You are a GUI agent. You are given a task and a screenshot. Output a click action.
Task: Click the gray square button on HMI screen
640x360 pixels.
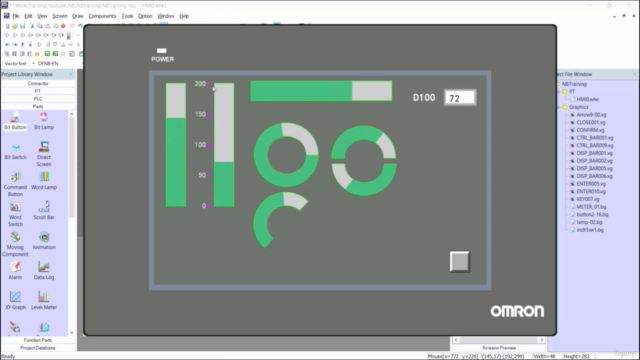460,262
